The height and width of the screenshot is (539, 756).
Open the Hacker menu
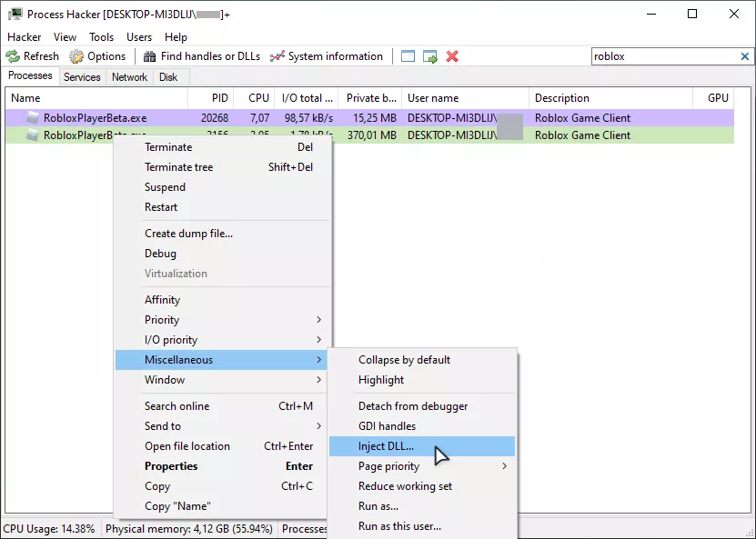pos(24,37)
